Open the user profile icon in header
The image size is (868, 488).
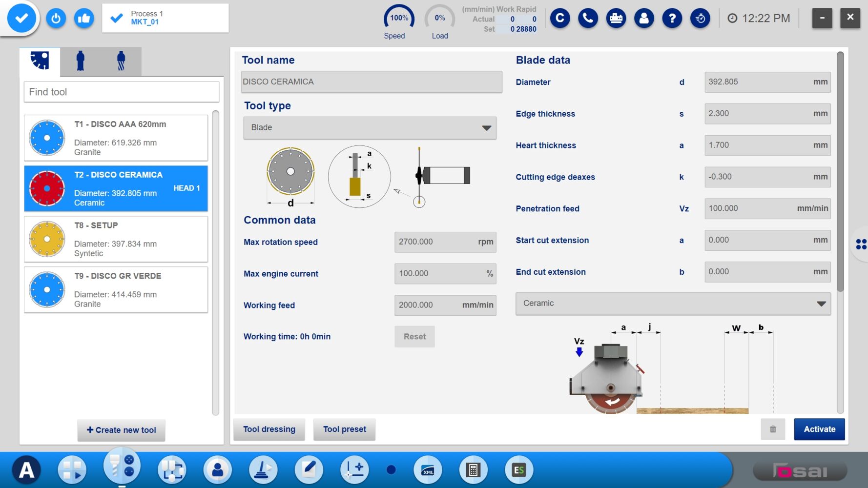(644, 19)
